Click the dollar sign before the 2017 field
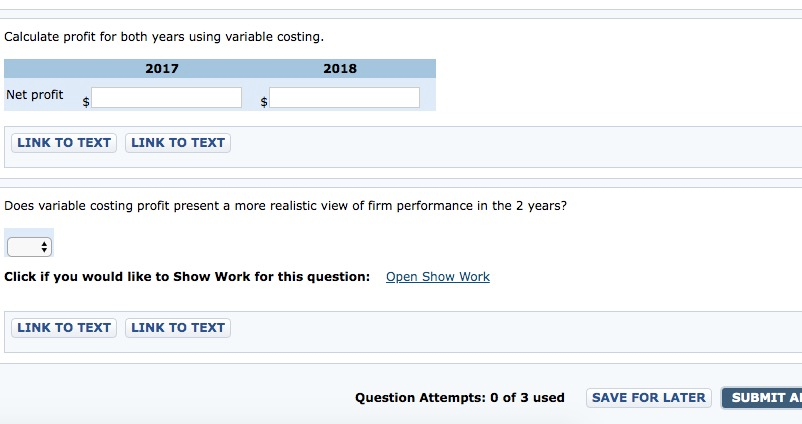 (86, 102)
